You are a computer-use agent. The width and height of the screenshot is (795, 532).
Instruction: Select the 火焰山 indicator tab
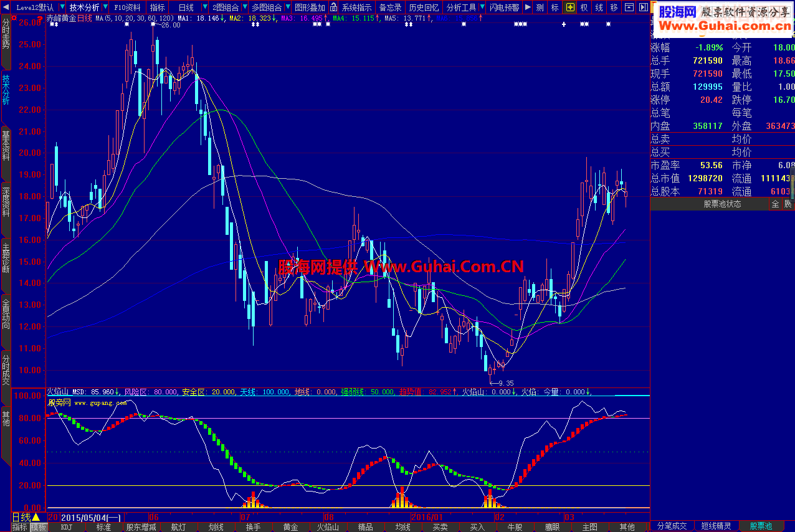point(328,527)
